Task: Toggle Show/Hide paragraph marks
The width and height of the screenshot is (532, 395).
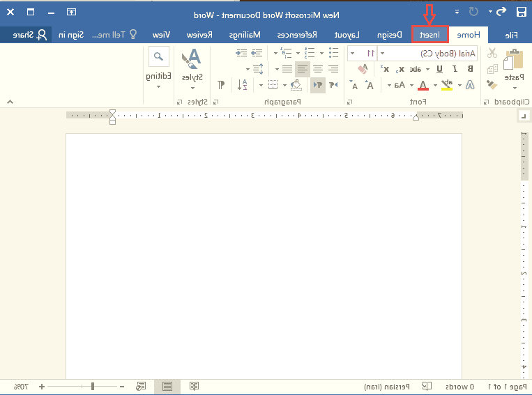Action: pyautogui.click(x=221, y=85)
